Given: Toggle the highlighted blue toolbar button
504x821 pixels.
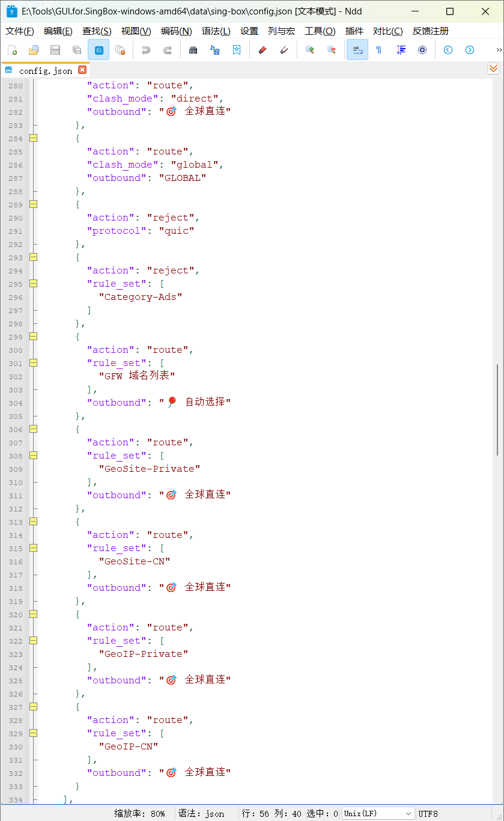Looking at the screenshot, I should pyautogui.click(x=99, y=50).
